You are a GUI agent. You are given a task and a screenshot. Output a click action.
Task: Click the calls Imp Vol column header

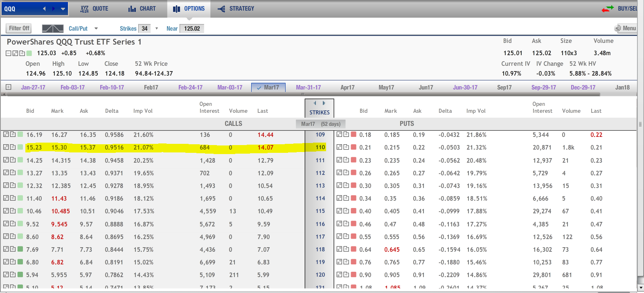tap(143, 111)
